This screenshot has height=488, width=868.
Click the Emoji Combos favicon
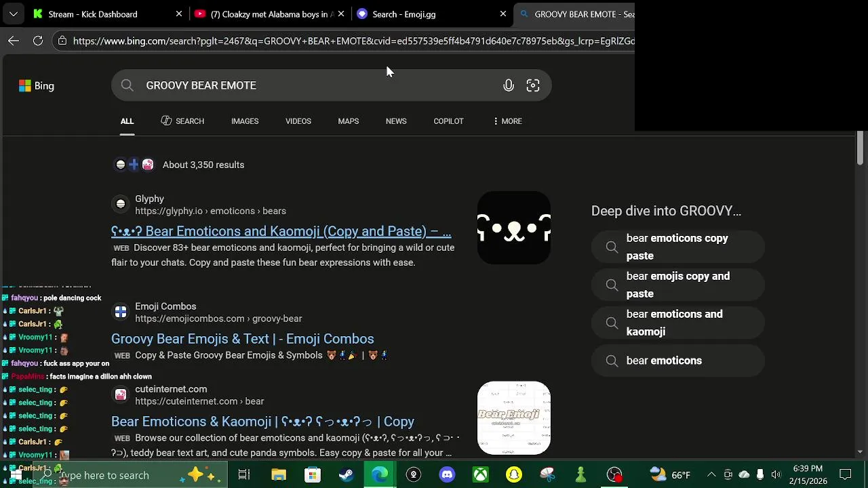[121, 312]
